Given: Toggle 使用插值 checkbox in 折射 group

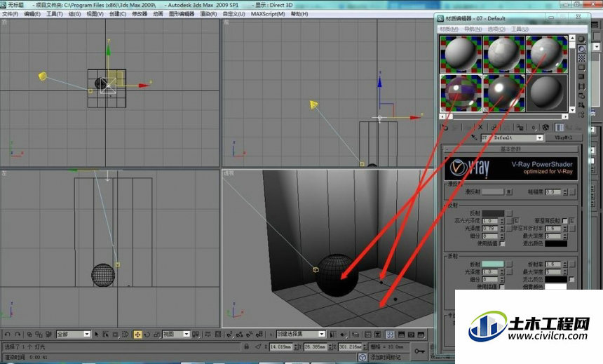Looking at the screenshot, I should point(502,287).
